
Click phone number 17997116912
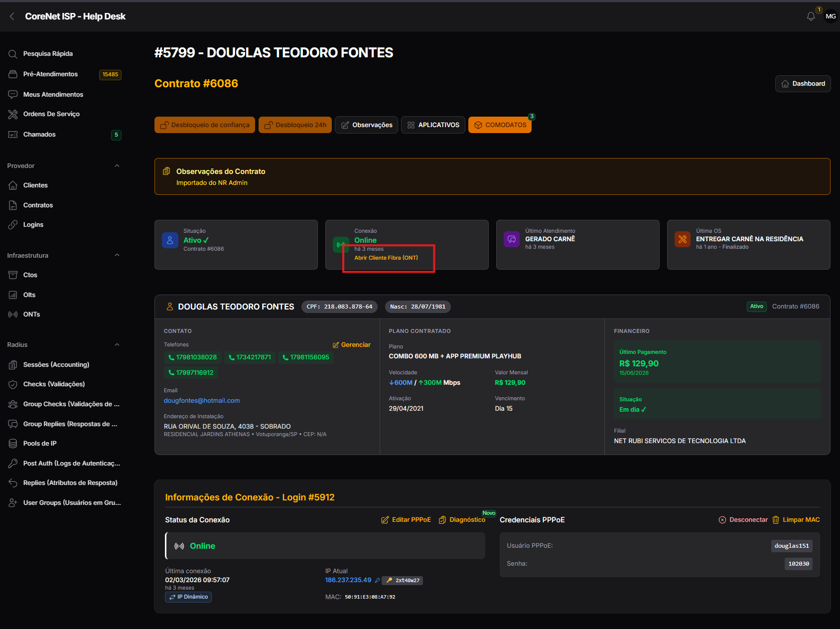pos(191,373)
